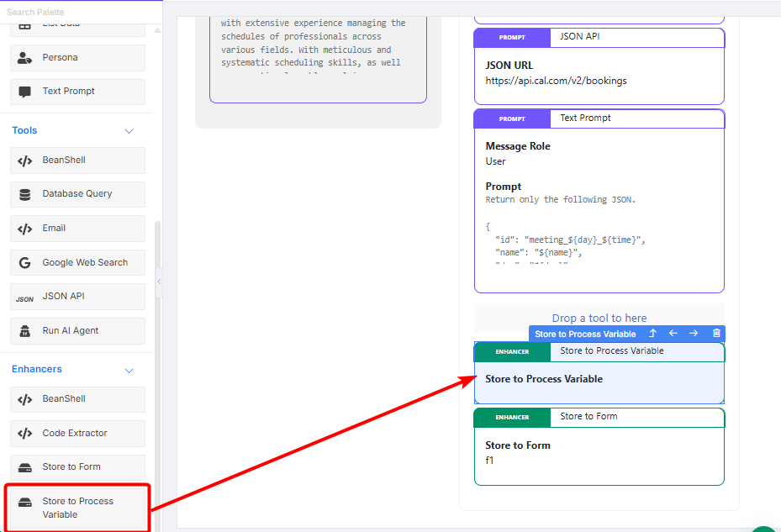Click the Search Palette input field
The image size is (781, 532).
76,12
